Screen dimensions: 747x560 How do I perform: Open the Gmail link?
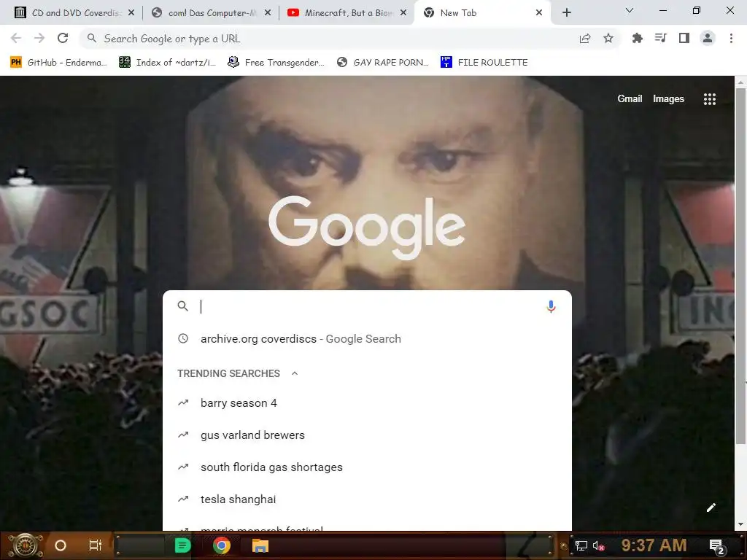point(630,99)
